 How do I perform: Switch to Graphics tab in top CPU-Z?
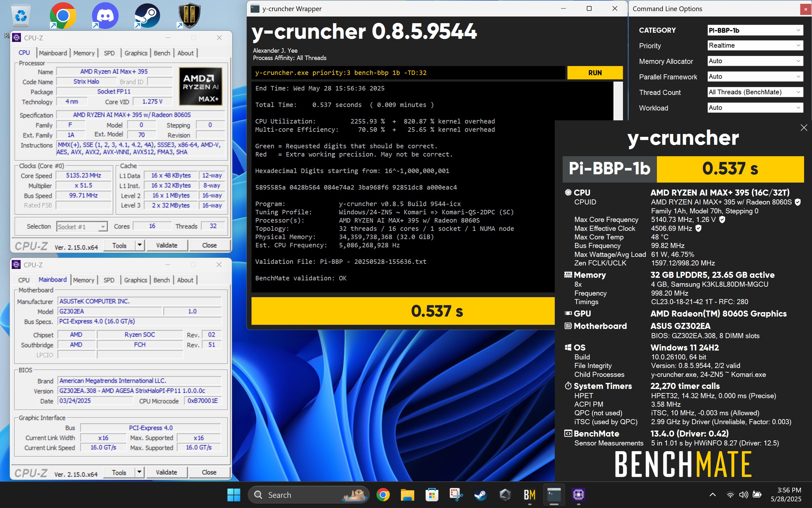tap(135, 53)
